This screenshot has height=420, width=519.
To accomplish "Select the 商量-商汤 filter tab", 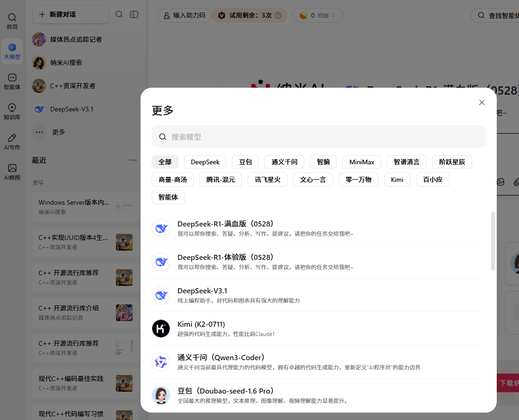I will (x=173, y=180).
